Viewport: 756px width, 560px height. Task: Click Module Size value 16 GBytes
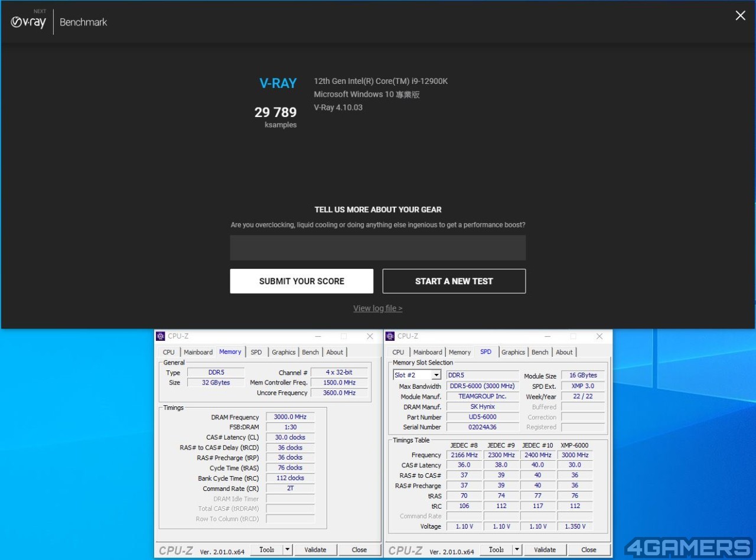[x=583, y=376]
